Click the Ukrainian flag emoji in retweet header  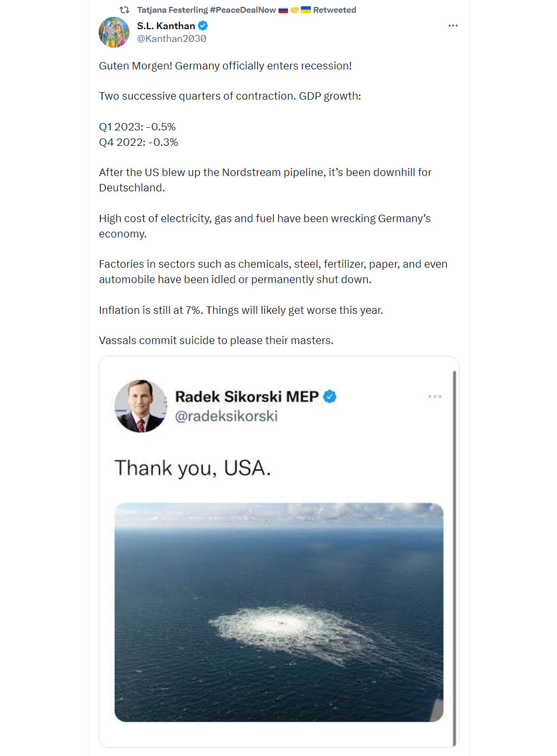(x=306, y=10)
